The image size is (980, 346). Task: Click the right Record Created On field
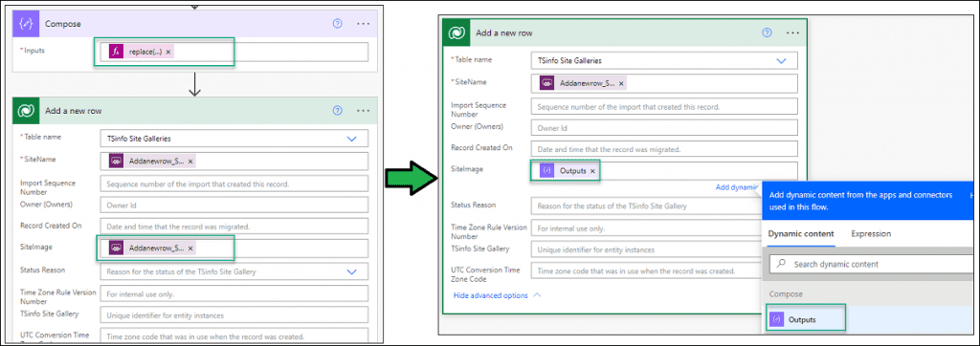coord(664,149)
